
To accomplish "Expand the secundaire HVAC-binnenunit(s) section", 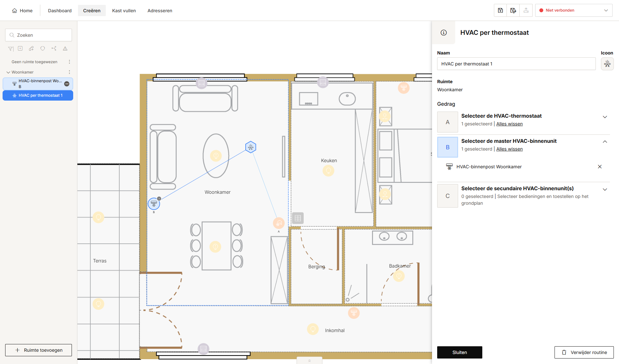I will tap(605, 190).
